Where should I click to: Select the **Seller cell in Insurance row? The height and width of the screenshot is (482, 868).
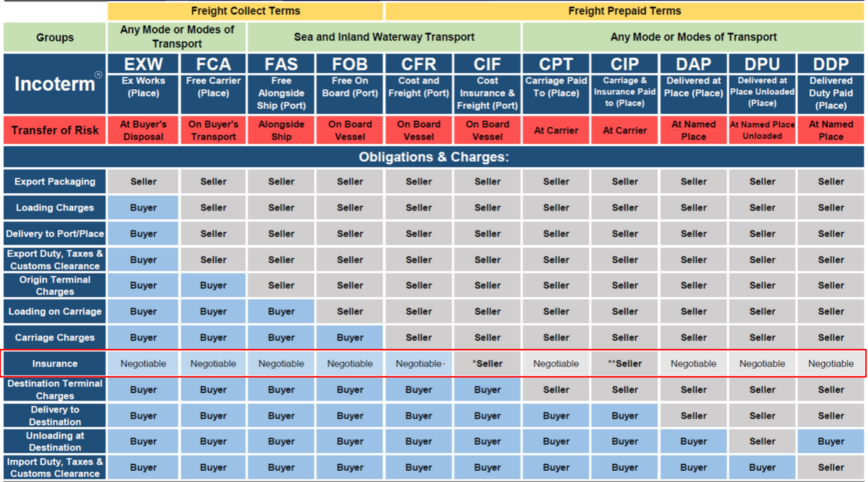click(625, 363)
